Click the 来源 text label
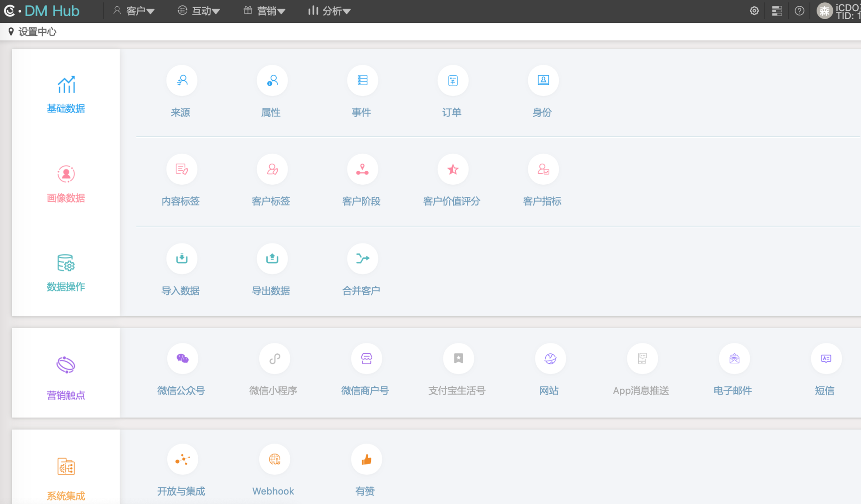Screen dimensions: 861x504 (x=180, y=113)
